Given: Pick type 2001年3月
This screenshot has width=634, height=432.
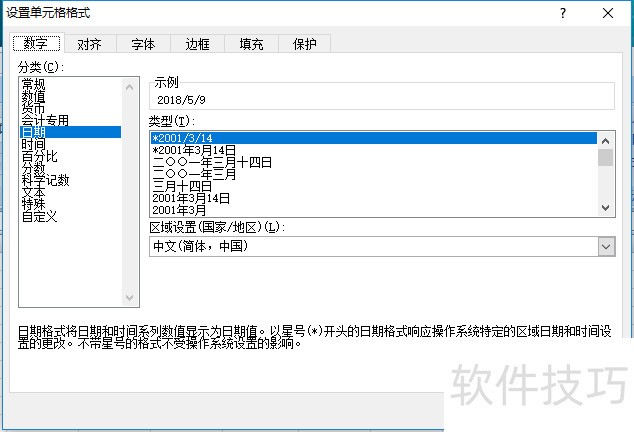Looking at the screenshot, I should (x=374, y=210).
